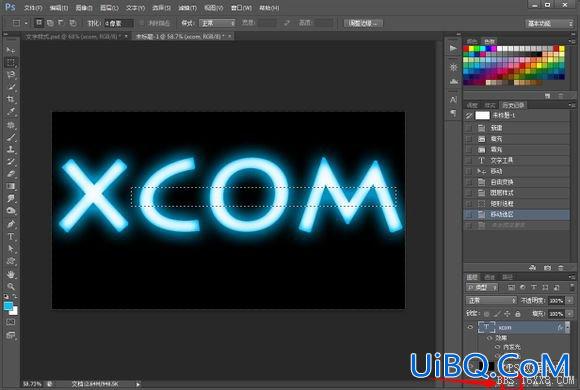Click the 调整边缘 Refine Edge button

pos(363,23)
